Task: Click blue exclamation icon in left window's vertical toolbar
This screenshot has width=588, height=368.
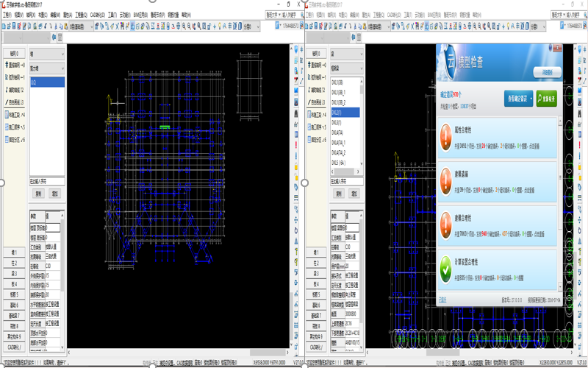Action: point(296,155)
